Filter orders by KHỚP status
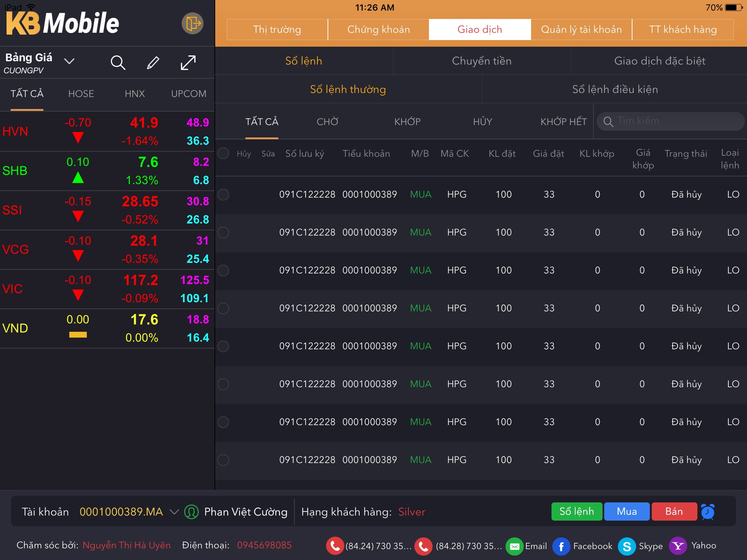This screenshot has height=560, width=747. click(x=407, y=122)
